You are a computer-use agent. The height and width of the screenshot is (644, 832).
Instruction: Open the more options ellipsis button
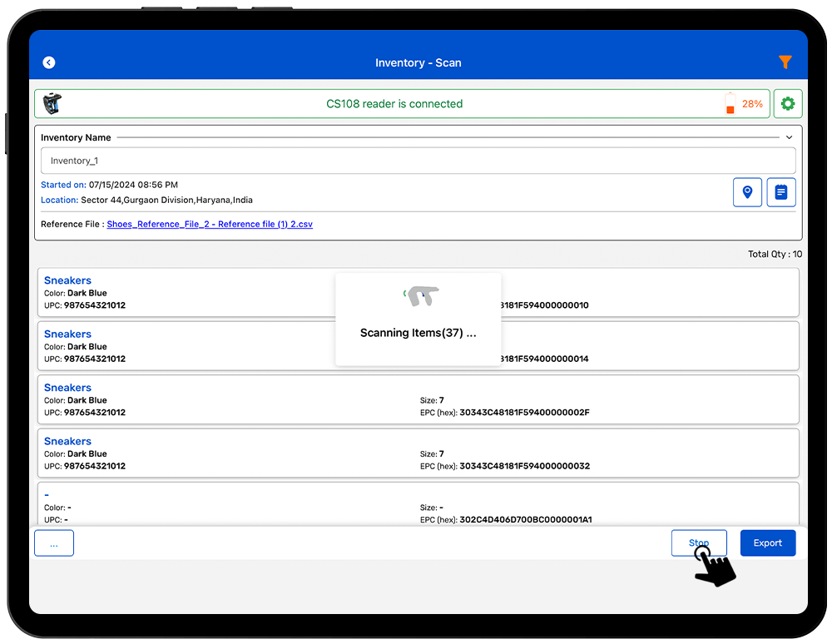click(54, 543)
